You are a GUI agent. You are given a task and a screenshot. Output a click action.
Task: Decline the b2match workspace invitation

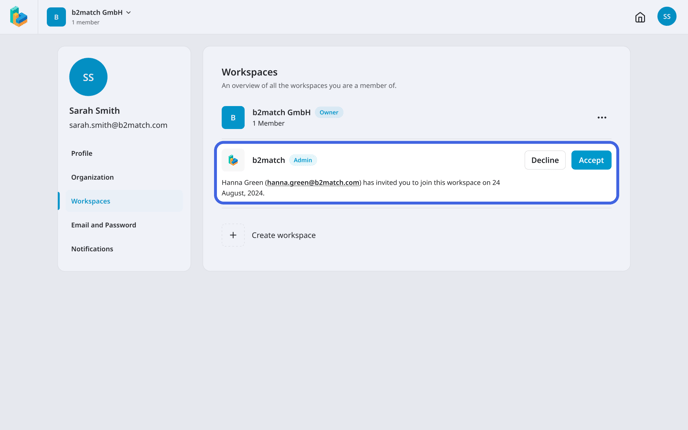point(545,160)
